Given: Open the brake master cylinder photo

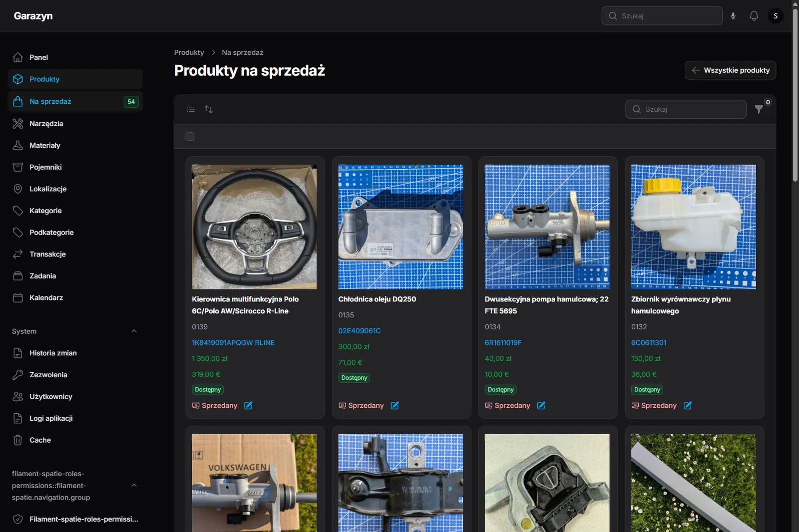Looking at the screenshot, I should (x=547, y=227).
